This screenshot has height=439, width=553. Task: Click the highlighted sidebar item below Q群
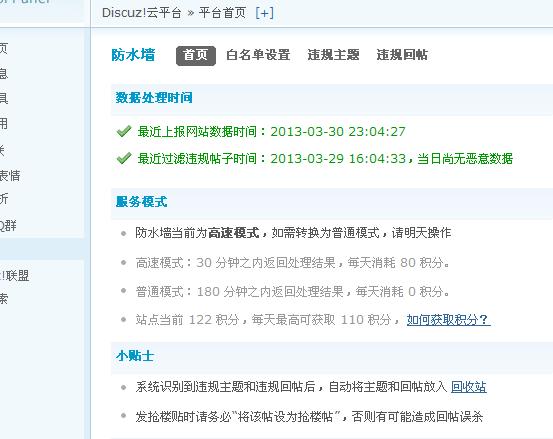[42, 249]
